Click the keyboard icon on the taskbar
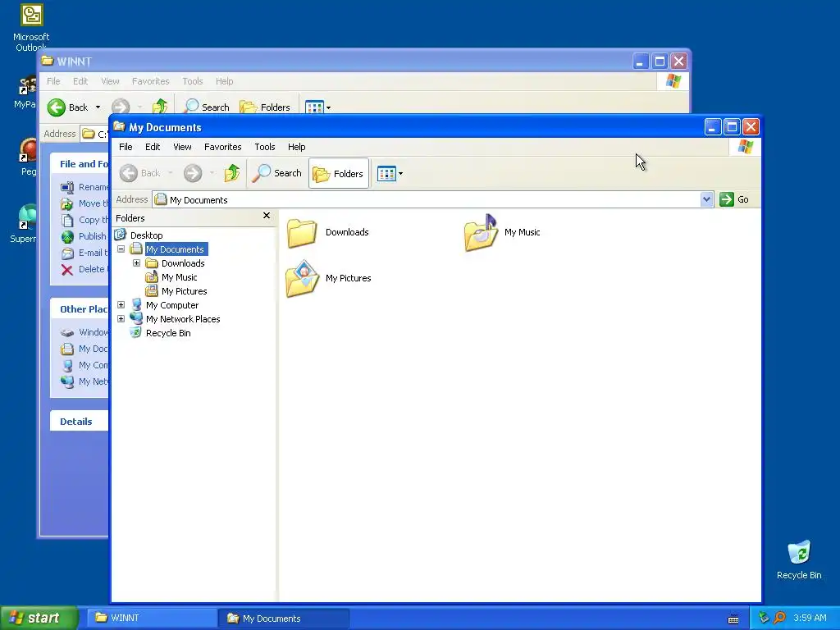The height and width of the screenshot is (630, 840). [733, 619]
